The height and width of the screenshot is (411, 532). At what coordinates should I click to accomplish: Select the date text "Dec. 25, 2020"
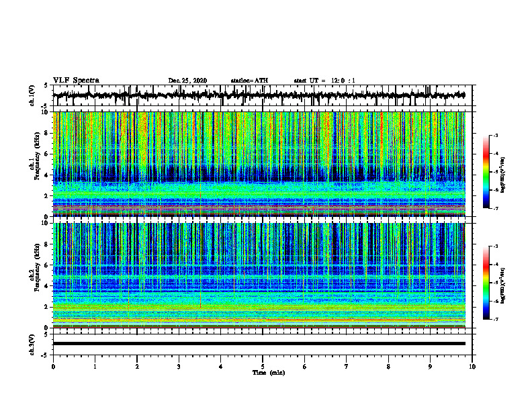point(187,81)
